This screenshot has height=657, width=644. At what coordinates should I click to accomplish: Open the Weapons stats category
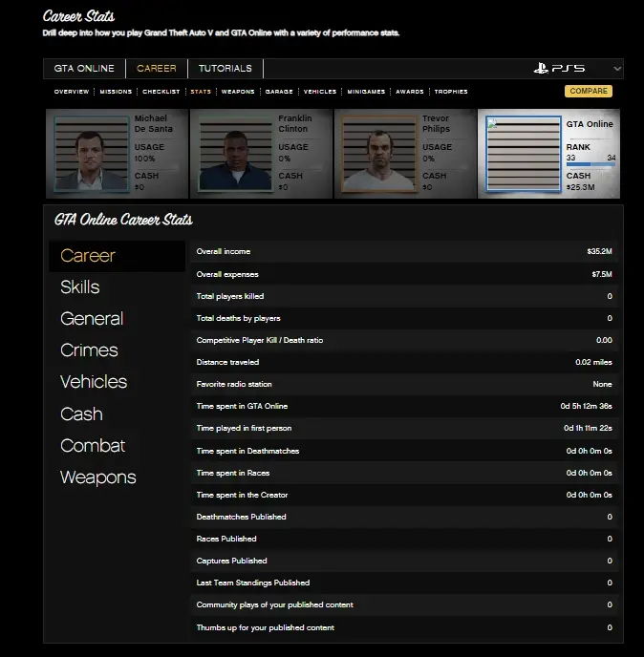tap(98, 477)
